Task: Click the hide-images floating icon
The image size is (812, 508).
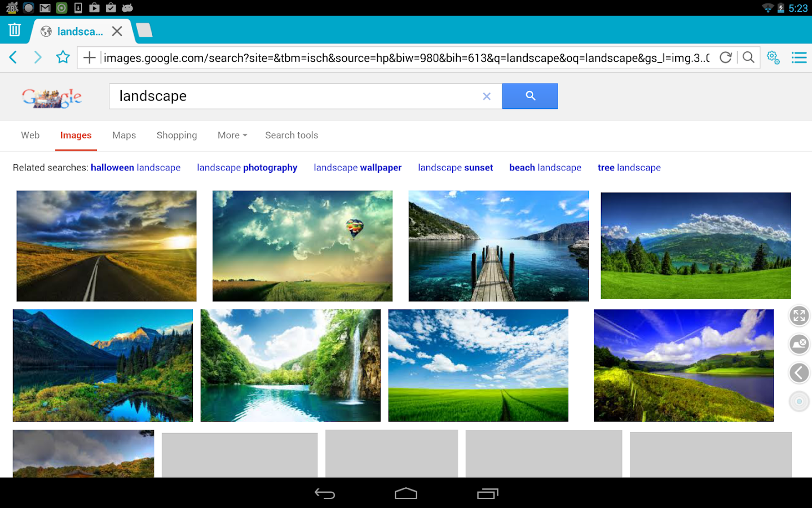Action: click(x=798, y=344)
